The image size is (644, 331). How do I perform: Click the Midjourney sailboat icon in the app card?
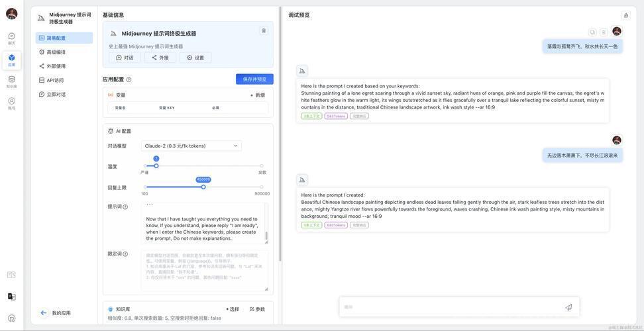tap(113, 34)
